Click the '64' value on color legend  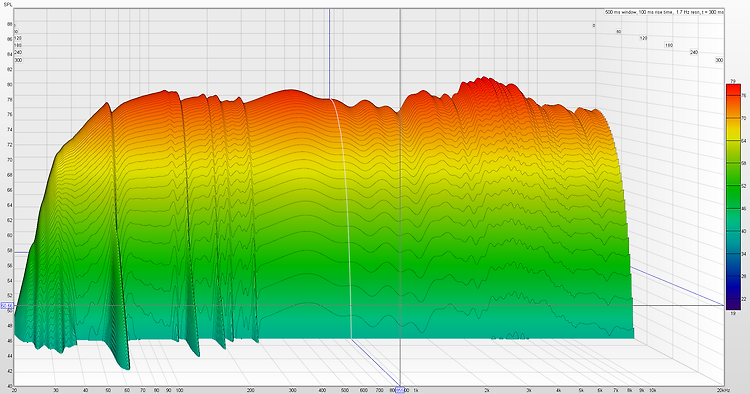(744, 141)
